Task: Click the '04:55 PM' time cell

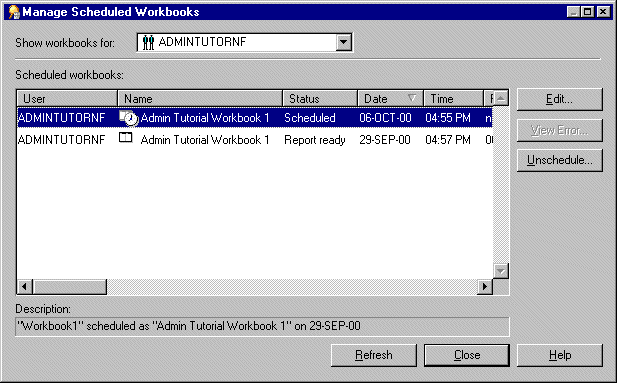Action: (x=448, y=118)
